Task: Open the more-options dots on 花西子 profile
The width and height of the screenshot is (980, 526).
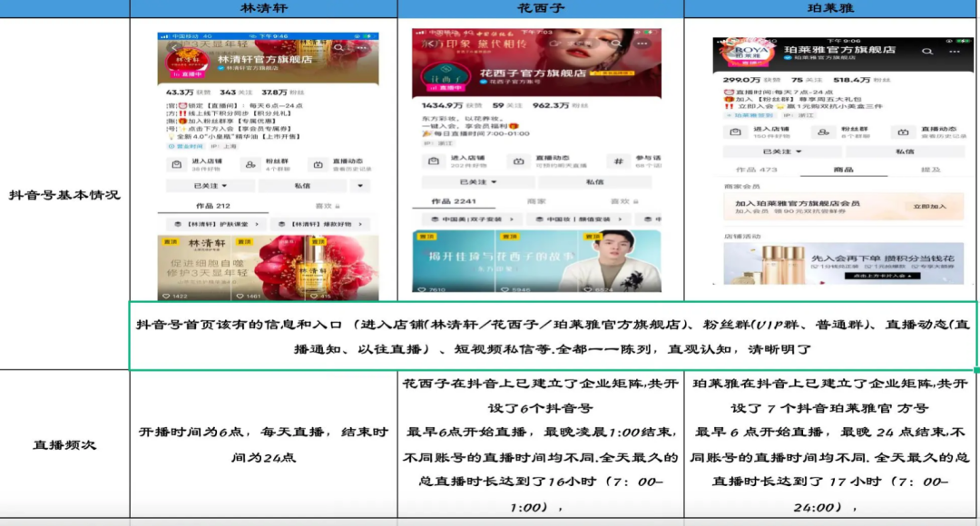Action: (x=642, y=44)
